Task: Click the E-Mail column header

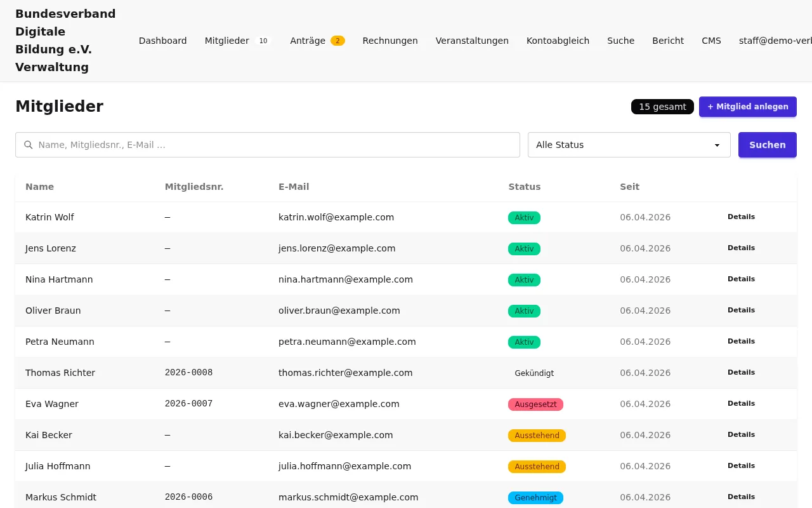Action: coord(294,187)
